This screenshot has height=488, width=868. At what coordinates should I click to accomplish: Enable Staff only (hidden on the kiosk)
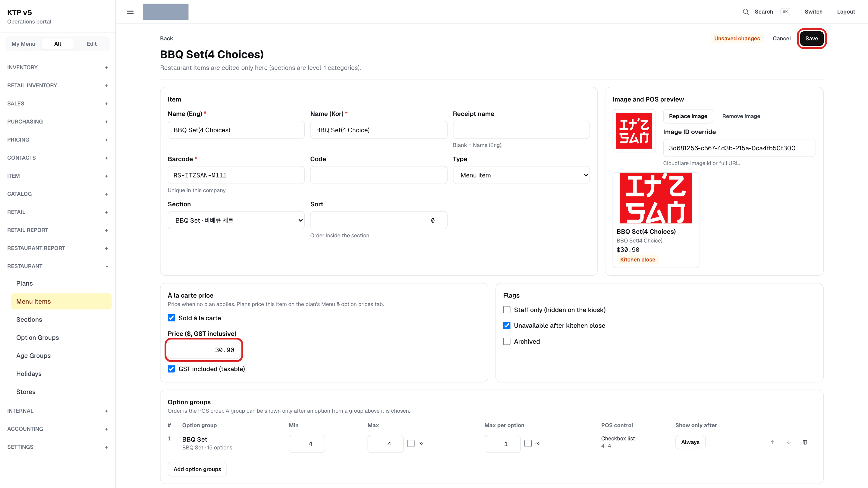point(506,310)
